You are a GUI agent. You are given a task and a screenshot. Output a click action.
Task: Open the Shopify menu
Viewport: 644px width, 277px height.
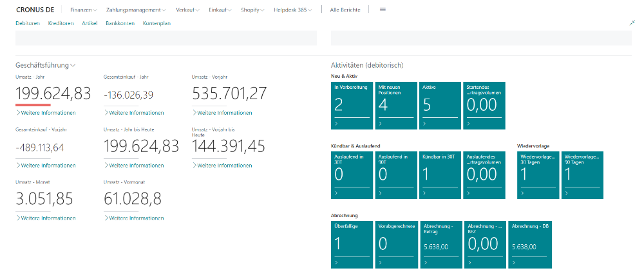(252, 10)
